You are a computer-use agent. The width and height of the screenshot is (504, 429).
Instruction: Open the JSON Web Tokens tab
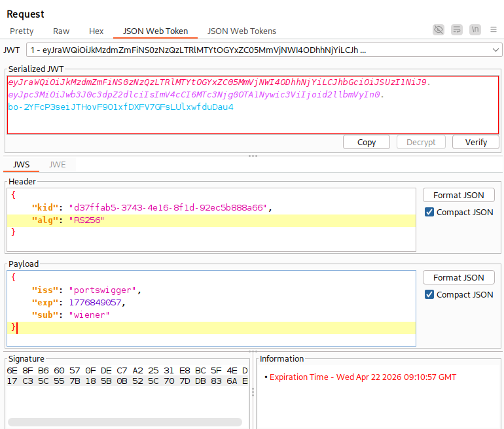[x=242, y=31]
